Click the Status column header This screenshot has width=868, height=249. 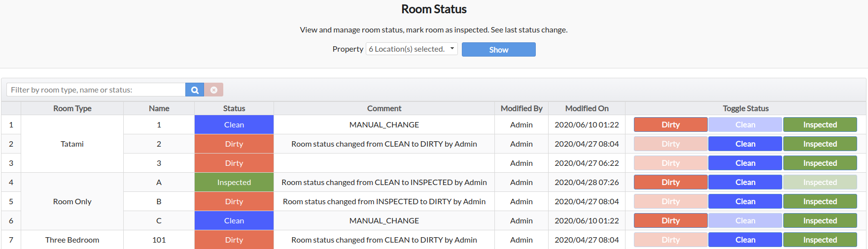(x=234, y=109)
